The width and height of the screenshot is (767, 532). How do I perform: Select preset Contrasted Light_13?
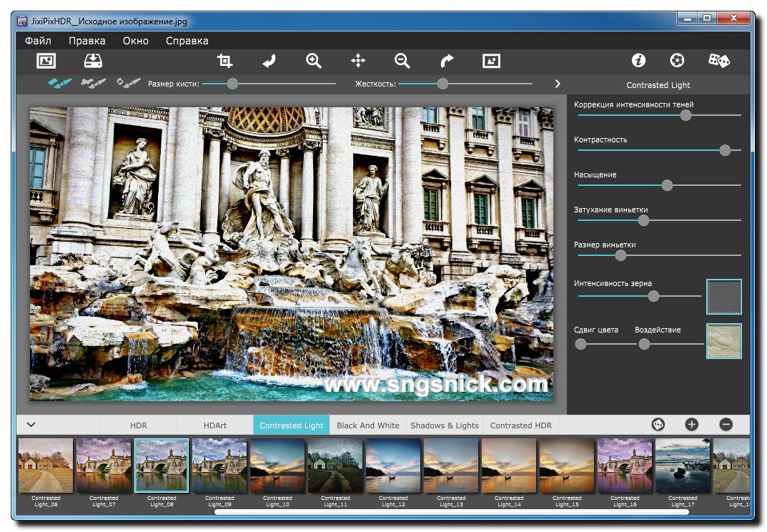coord(451,466)
